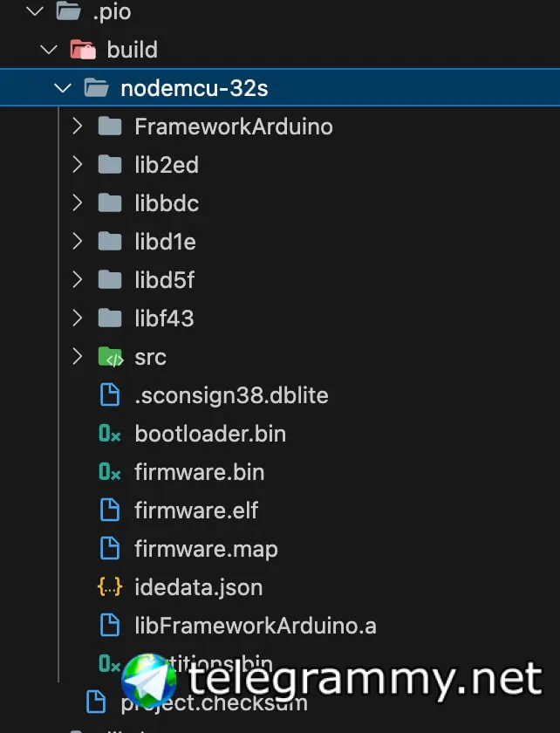This screenshot has width=560, height=733.
Task: Click the file icon beside .sconsign38.dblite
Action: point(110,395)
